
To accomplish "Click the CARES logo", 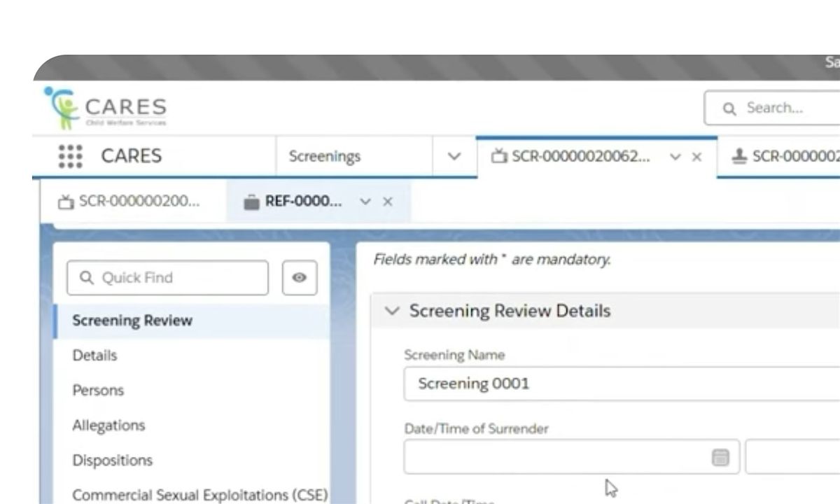I will click(106, 108).
